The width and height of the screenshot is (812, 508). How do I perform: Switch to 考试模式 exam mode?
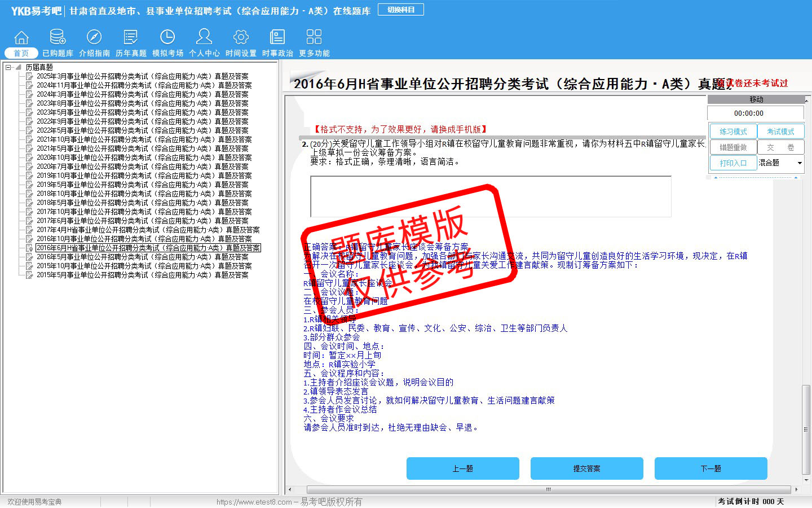point(780,132)
